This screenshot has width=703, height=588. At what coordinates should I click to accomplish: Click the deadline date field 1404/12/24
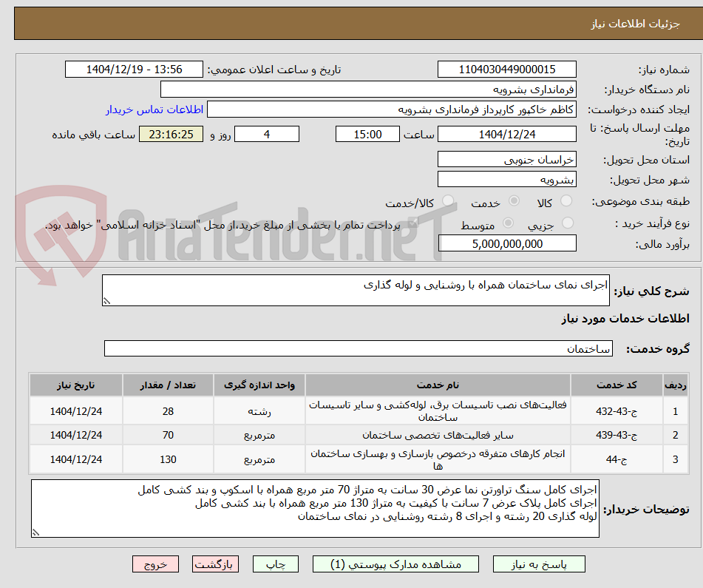(507, 134)
